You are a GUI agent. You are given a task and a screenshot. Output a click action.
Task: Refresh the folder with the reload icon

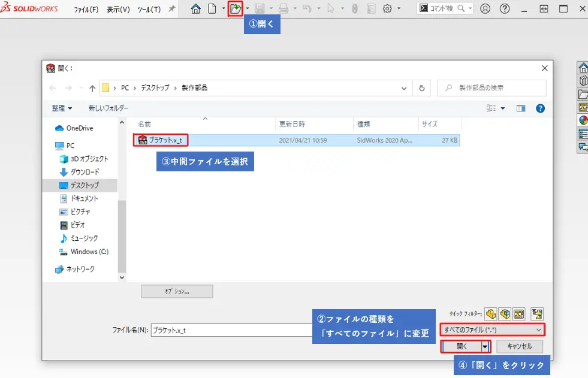point(421,88)
